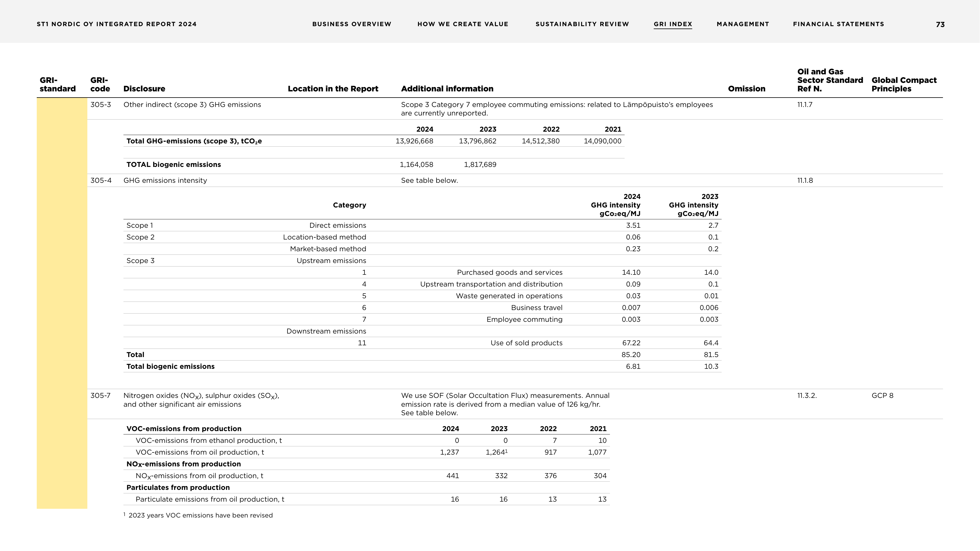
Task: Click the 2021 value 14,090,000
Action: [x=603, y=141]
